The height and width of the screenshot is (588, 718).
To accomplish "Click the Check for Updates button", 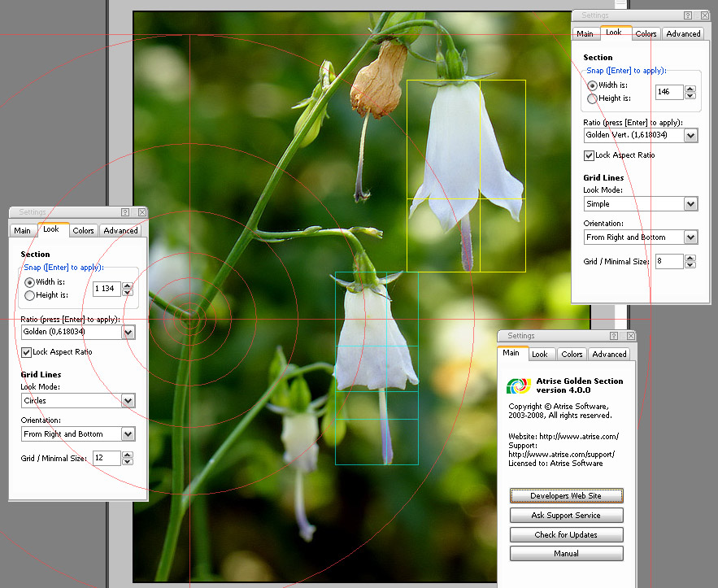I will [566, 535].
